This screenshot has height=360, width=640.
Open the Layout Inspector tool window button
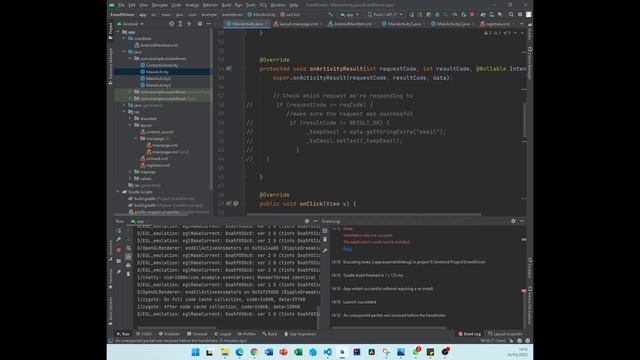(505, 334)
